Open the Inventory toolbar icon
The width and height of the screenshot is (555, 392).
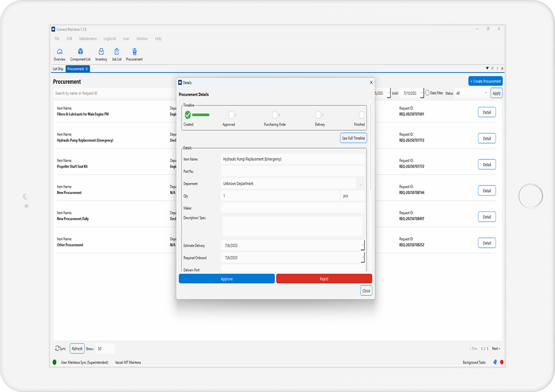101,55
